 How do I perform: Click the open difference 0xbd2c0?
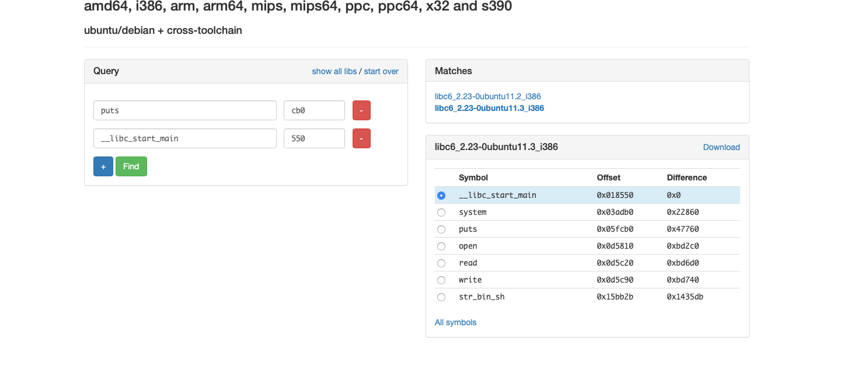(683, 246)
